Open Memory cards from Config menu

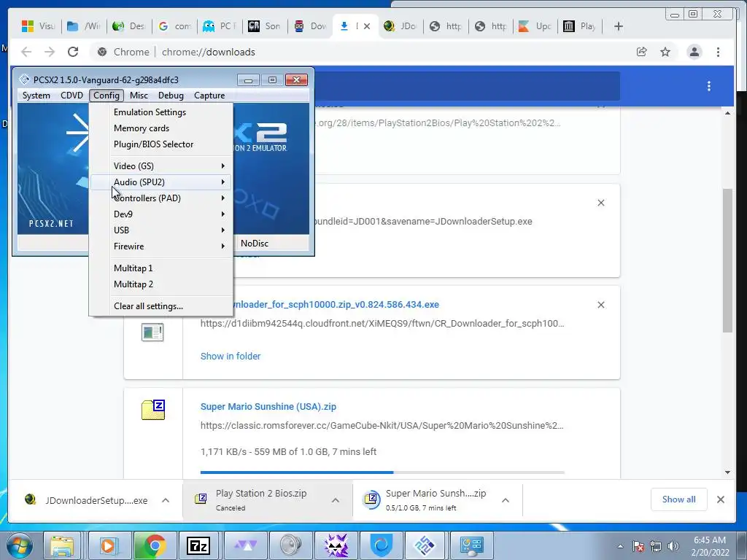point(161,128)
